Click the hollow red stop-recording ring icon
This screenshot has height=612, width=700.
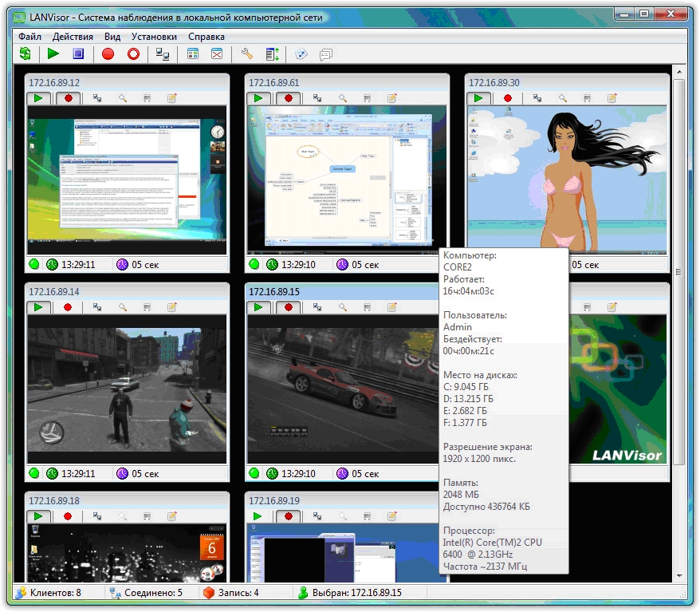(x=133, y=54)
